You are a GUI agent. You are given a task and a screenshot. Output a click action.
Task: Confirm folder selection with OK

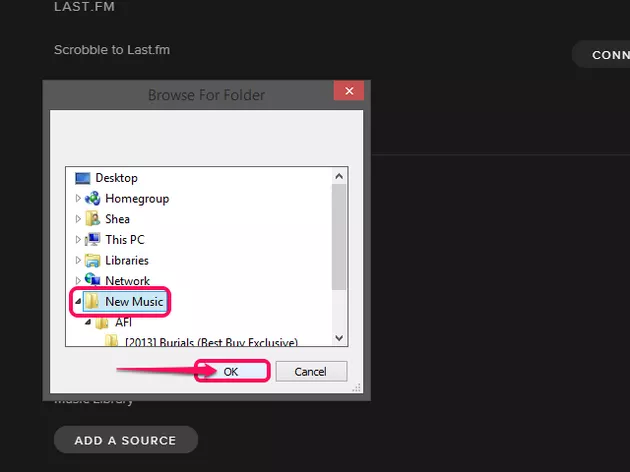[x=231, y=372]
